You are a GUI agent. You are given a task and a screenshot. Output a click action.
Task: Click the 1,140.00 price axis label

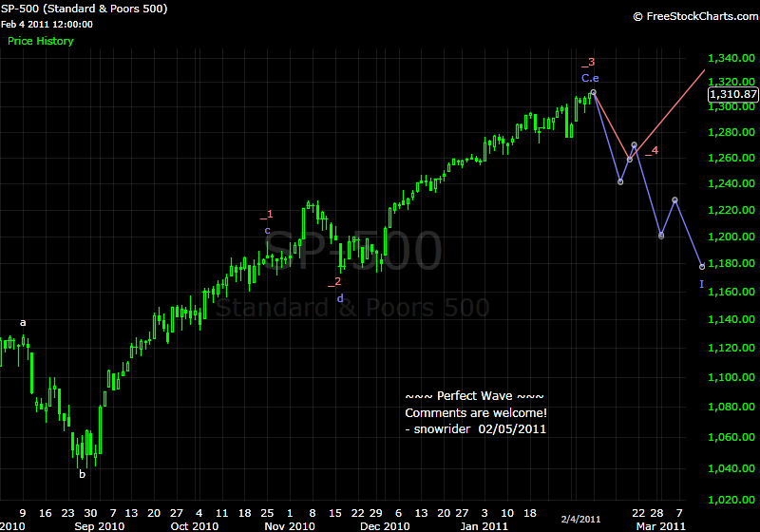731,319
